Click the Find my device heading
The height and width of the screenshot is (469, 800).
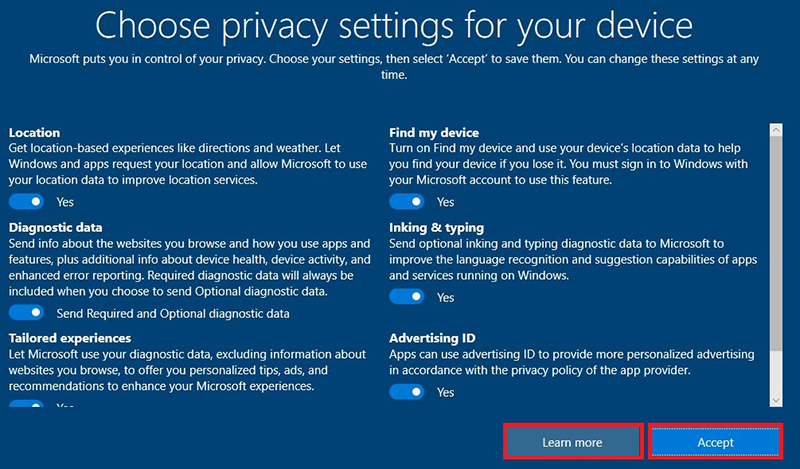coord(434,133)
